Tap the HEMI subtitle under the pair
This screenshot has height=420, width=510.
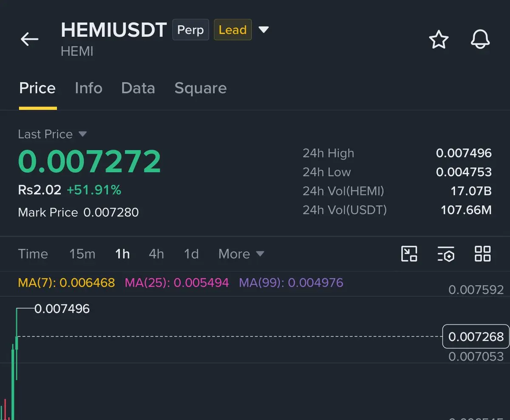77,52
